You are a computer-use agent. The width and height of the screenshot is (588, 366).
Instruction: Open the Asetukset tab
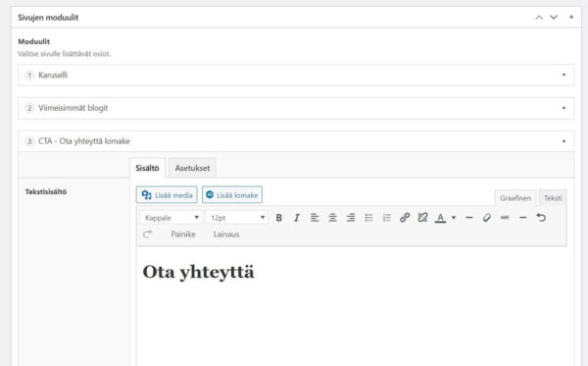pos(192,168)
